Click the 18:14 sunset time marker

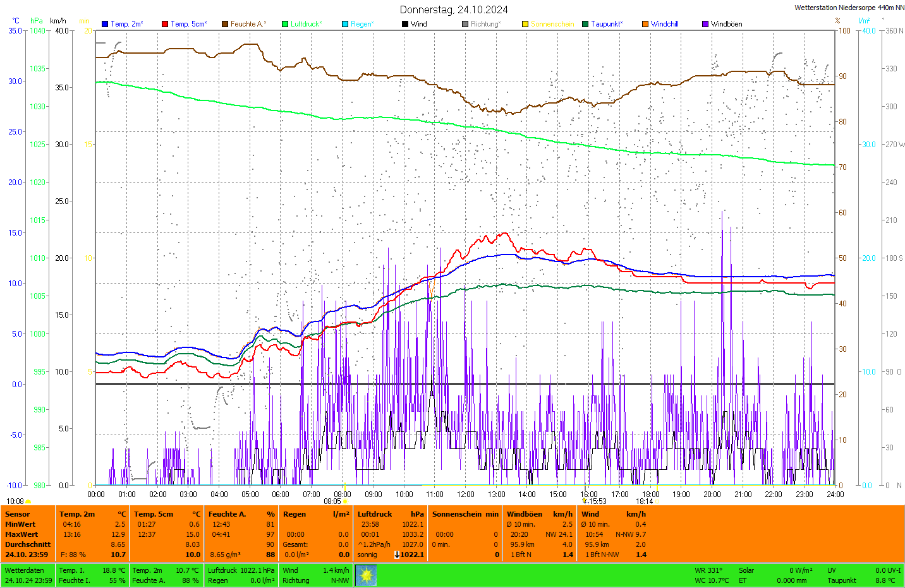point(645,501)
